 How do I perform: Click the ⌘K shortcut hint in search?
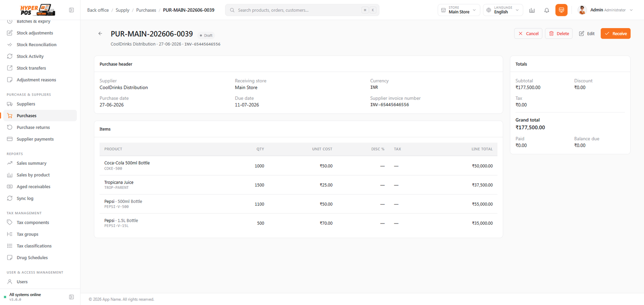(x=369, y=10)
